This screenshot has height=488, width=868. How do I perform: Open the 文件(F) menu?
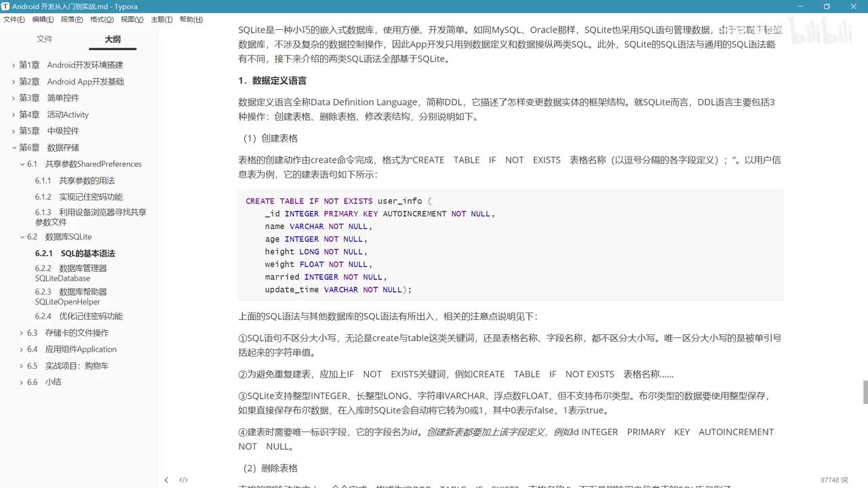14,20
